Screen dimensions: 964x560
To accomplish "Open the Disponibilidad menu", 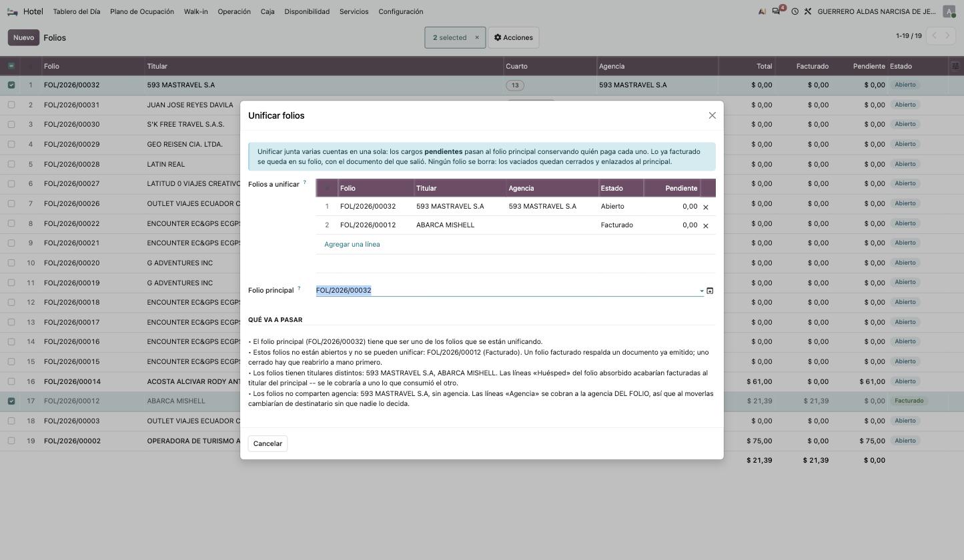I will coord(307,11).
